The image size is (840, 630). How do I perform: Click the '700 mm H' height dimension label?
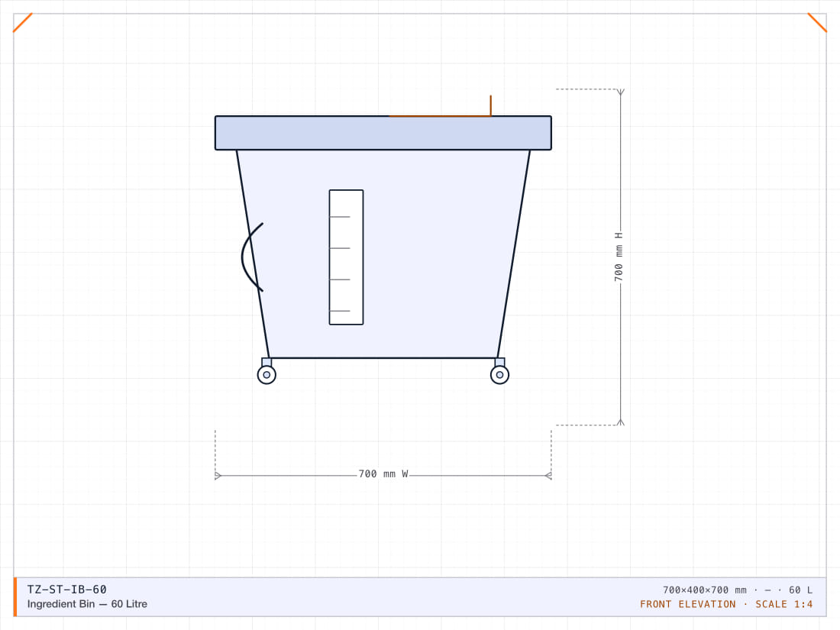coord(619,257)
